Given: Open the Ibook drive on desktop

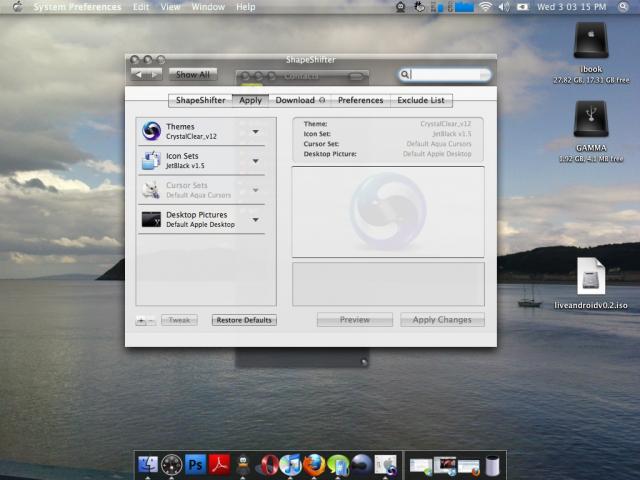Looking at the screenshot, I should click(591, 40).
